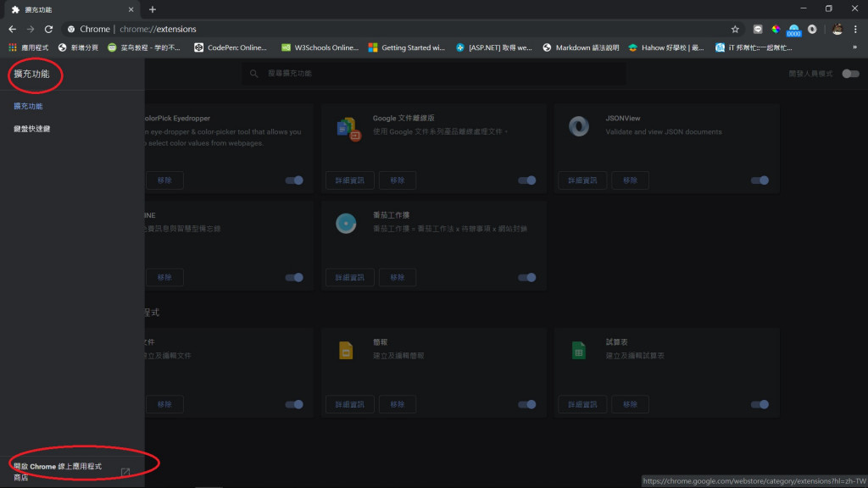Open the iT 邦幫忙 bookmark
Image resolution: width=868 pixels, height=488 pixels.
pyautogui.click(x=754, y=47)
